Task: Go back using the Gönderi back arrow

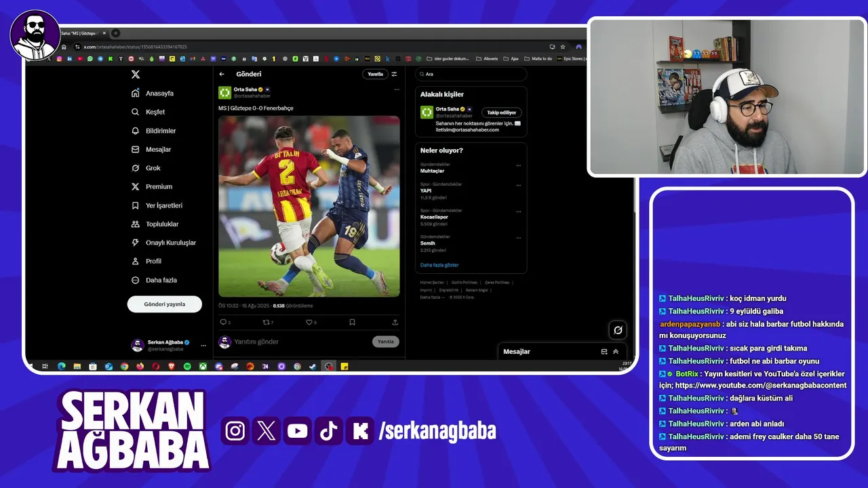Action: point(222,74)
